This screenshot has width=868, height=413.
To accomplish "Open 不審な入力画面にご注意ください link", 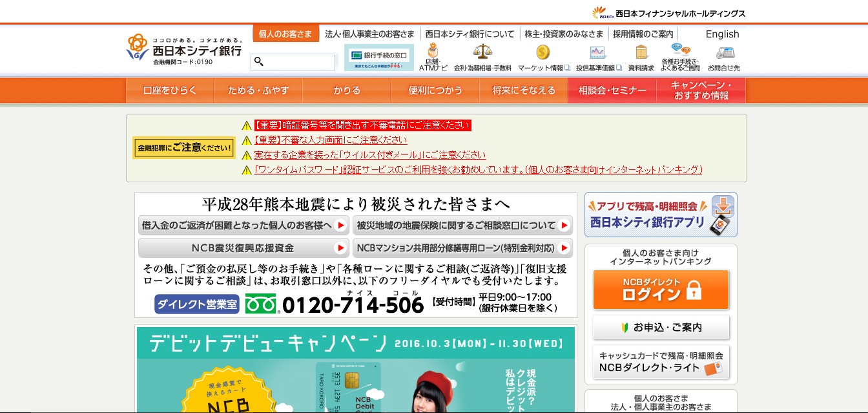I will [x=331, y=140].
